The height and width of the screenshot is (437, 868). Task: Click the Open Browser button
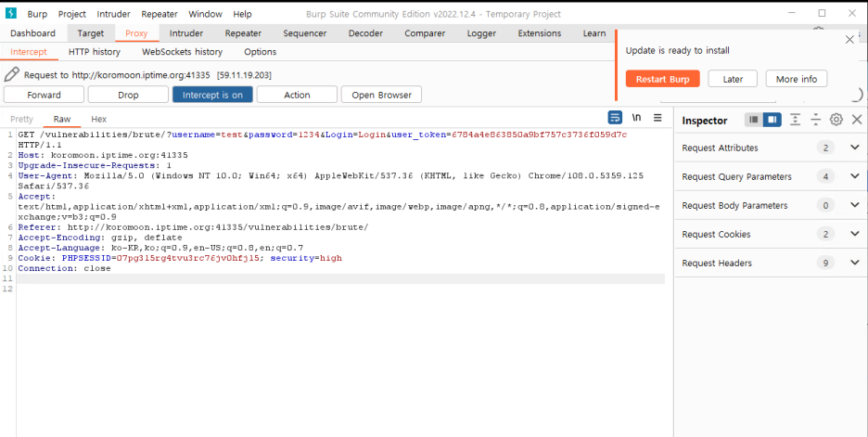point(381,95)
